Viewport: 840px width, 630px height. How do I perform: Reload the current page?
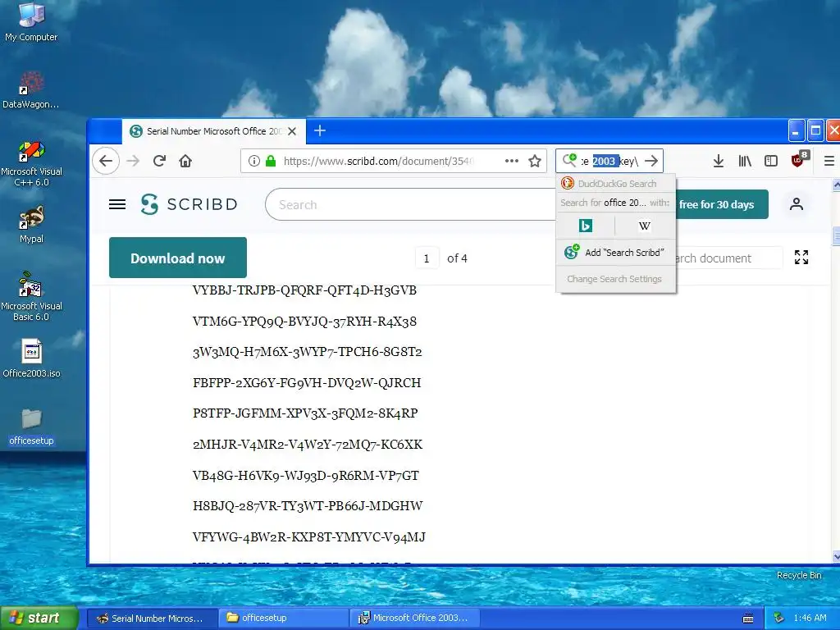pyautogui.click(x=159, y=161)
